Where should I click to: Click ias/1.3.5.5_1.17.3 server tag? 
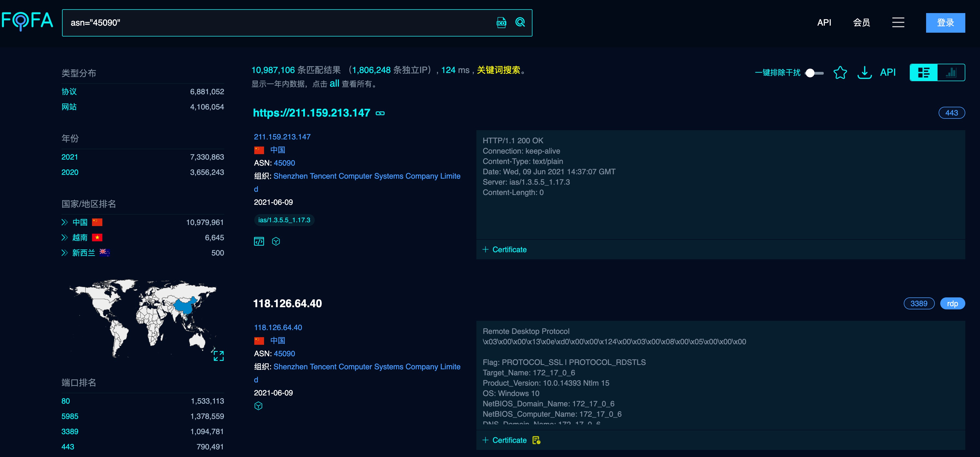[x=284, y=220]
